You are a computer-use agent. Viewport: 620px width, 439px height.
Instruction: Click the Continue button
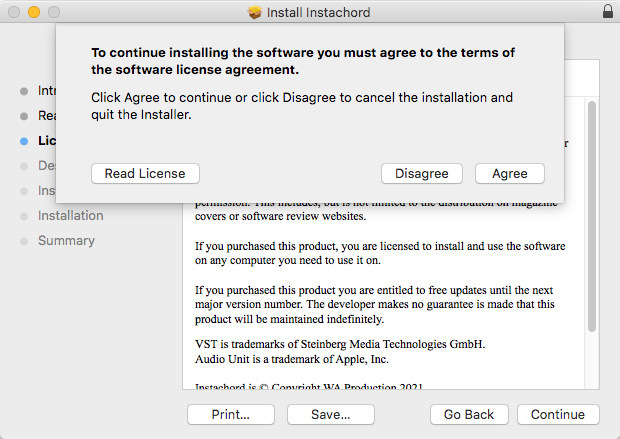click(x=557, y=414)
